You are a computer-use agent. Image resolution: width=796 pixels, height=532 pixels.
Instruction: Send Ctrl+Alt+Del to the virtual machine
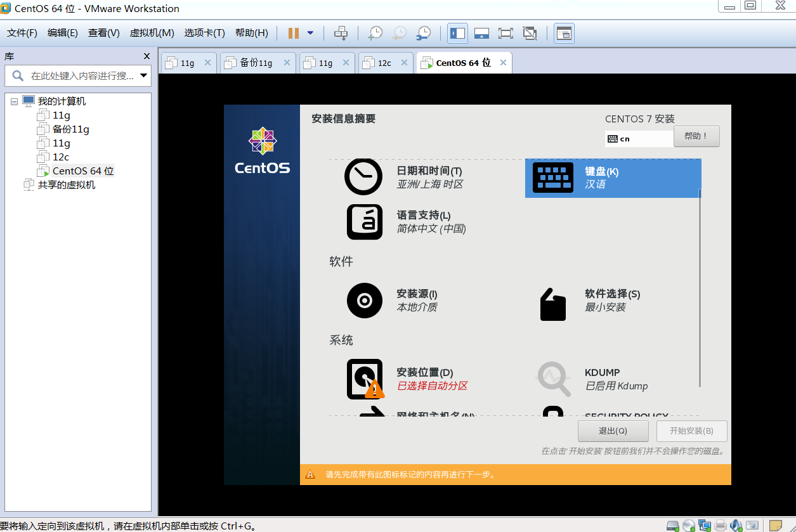point(341,33)
